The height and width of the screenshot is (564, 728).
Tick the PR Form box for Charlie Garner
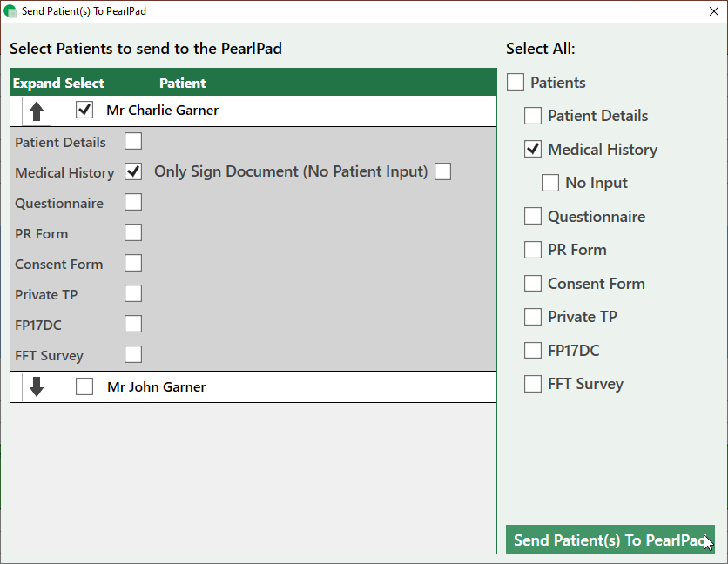[133, 232]
